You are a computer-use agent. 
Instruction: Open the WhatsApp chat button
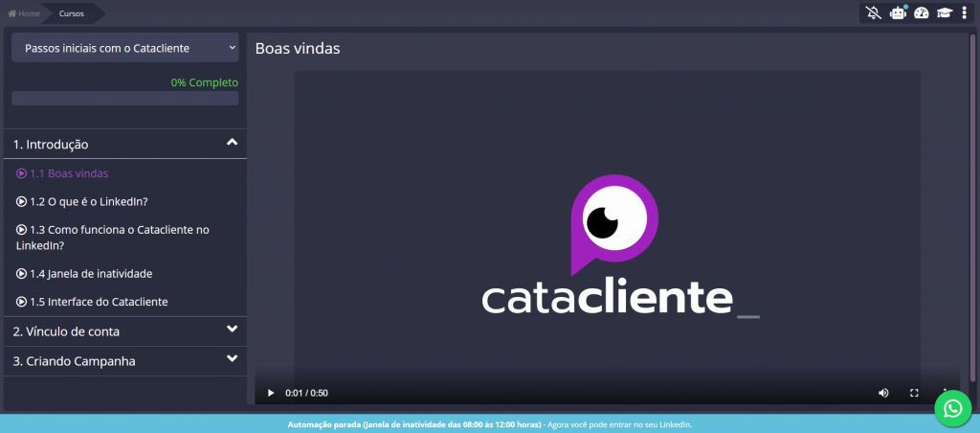[x=952, y=409]
